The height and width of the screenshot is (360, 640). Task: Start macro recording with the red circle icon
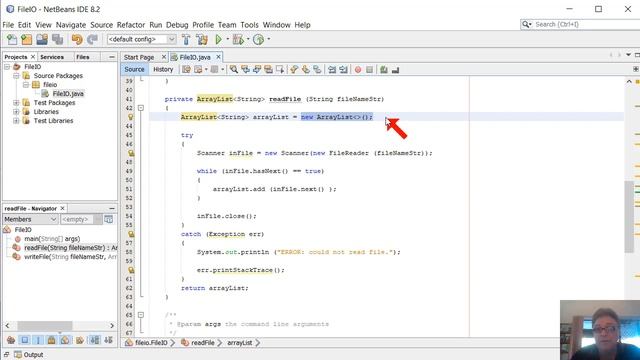click(358, 70)
